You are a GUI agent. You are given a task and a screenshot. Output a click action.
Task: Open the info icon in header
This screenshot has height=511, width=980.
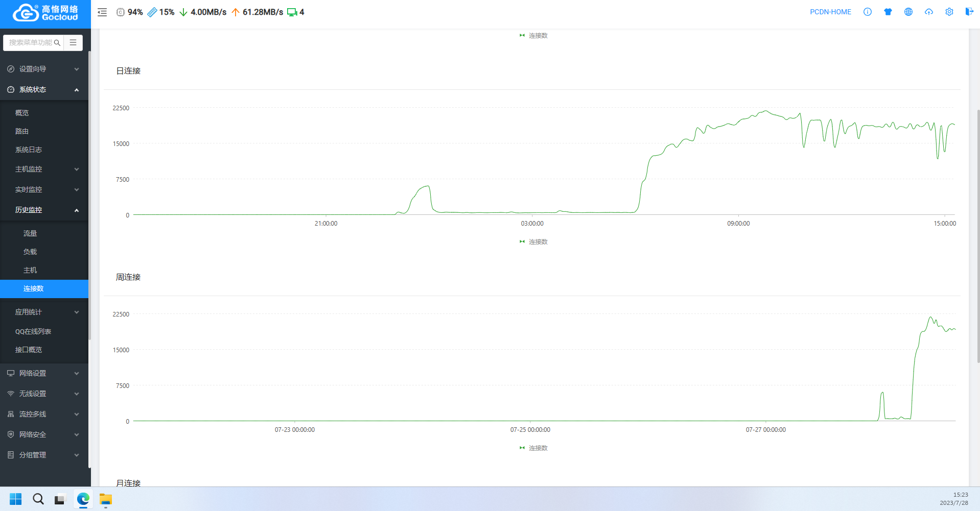click(868, 12)
